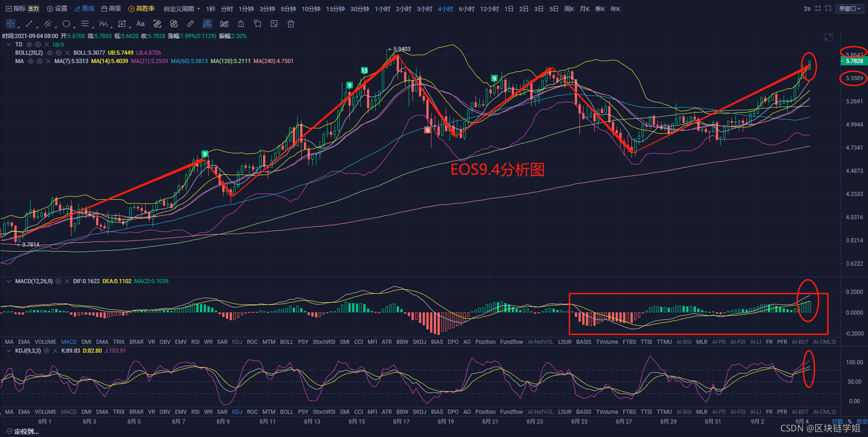The height and width of the screenshot is (437, 868).
Task: Click the lock drawings icon
Action: pos(241,24)
